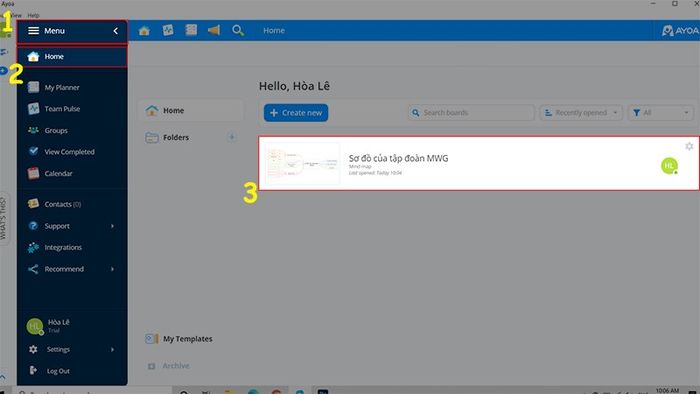This screenshot has width=700, height=394.
Task: Open the search magnifier in top toolbar
Action: 238,30
